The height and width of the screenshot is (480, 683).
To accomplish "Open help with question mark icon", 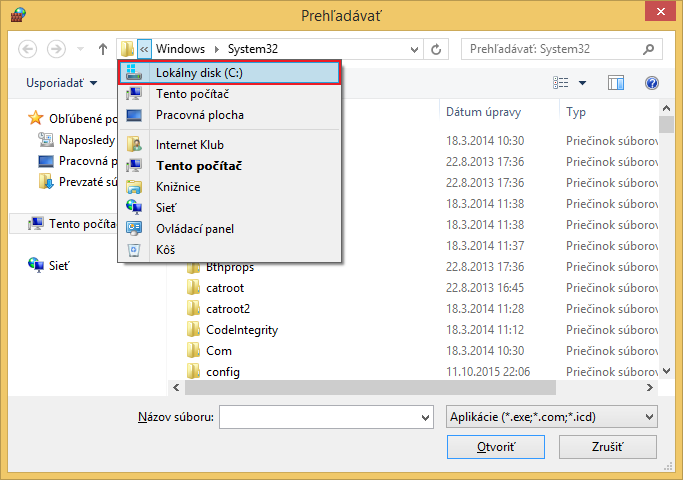I will pyautogui.click(x=652, y=83).
